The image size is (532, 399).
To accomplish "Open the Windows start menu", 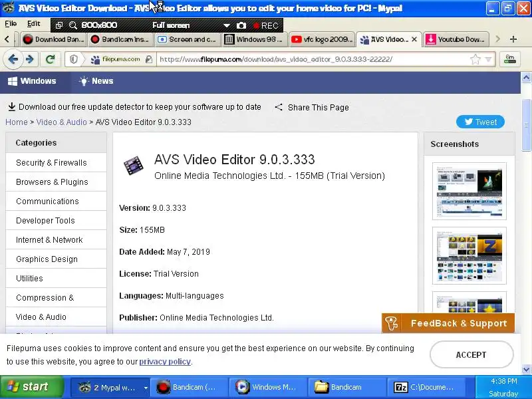I will [x=31, y=387].
